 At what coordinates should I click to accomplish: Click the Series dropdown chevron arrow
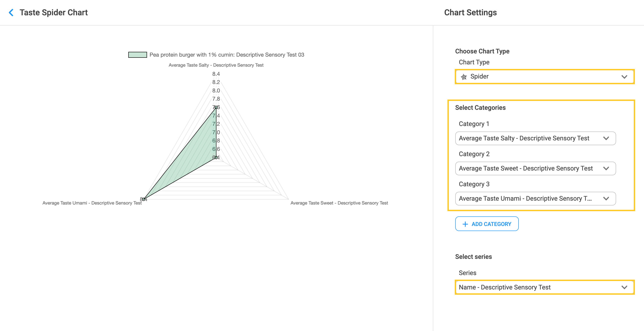pyautogui.click(x=624, y=287)
